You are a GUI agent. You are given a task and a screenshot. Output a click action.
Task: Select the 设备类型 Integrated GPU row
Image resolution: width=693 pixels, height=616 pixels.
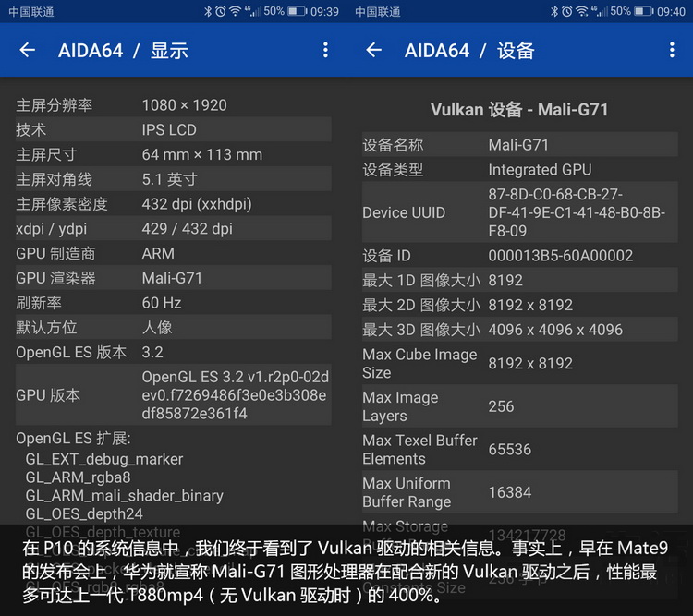click(519, 169)
